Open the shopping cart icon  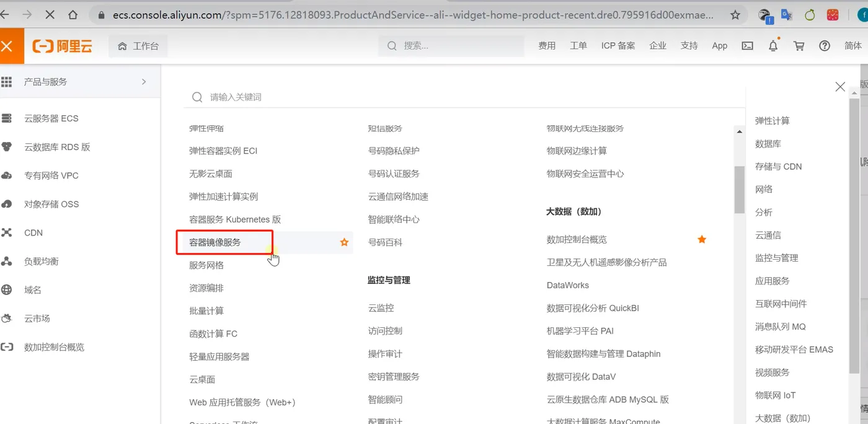(x=799, y=46)
